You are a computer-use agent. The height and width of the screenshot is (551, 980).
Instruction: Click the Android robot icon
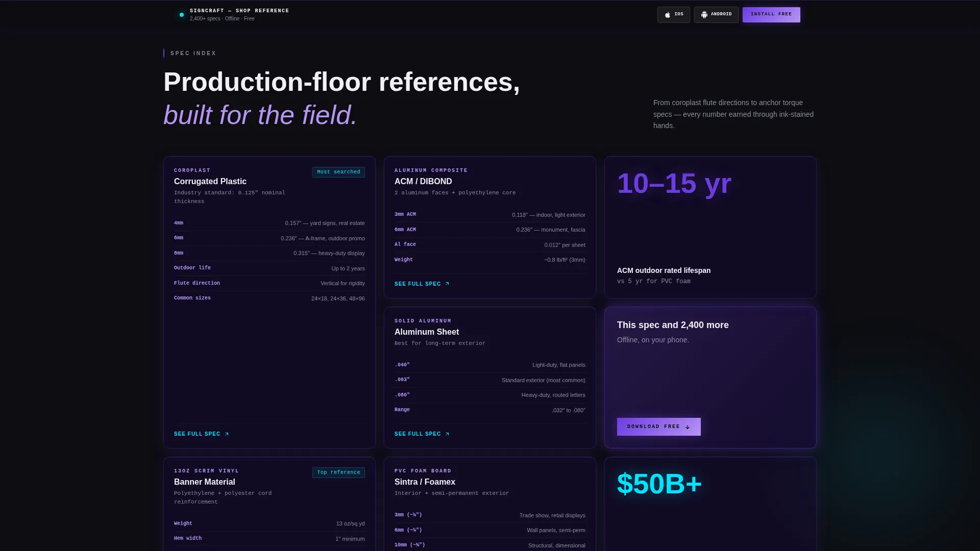(704, 15)
